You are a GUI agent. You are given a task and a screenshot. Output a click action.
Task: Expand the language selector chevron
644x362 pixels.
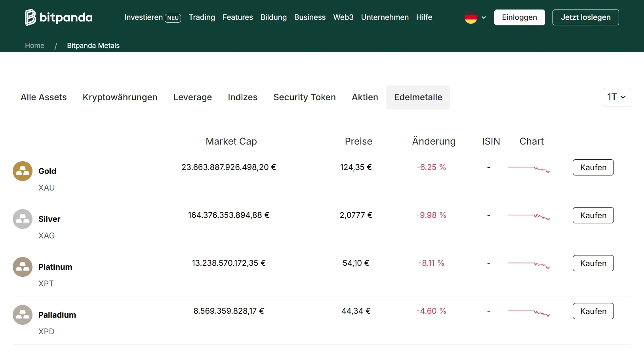[483, 18]
